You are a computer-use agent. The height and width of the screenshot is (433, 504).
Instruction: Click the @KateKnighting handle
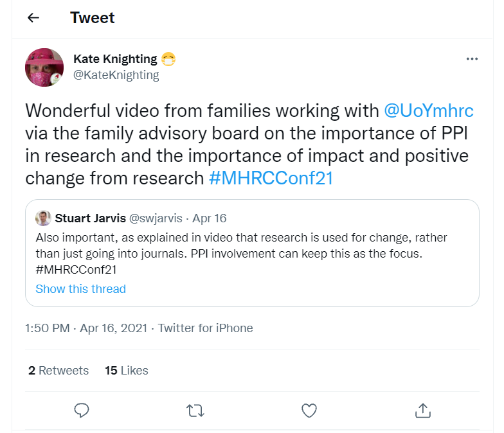[116, 75]
